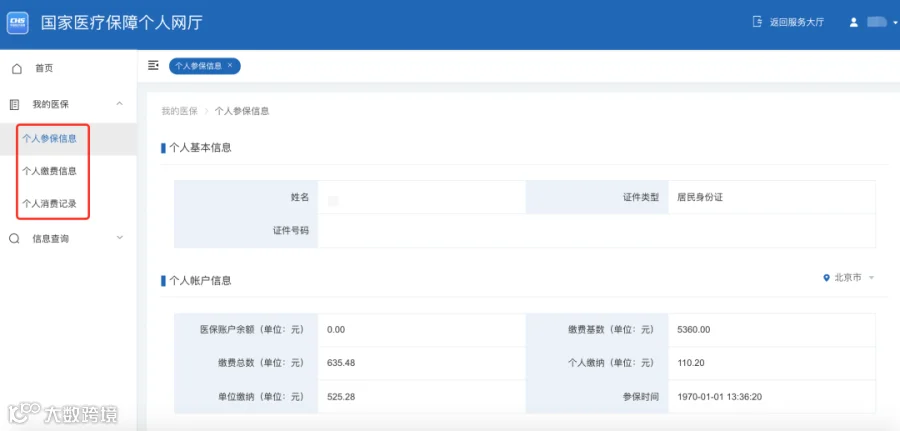
Task: Open 个人消费记录 in the sidebar
Action: click(x=49, y=204)
